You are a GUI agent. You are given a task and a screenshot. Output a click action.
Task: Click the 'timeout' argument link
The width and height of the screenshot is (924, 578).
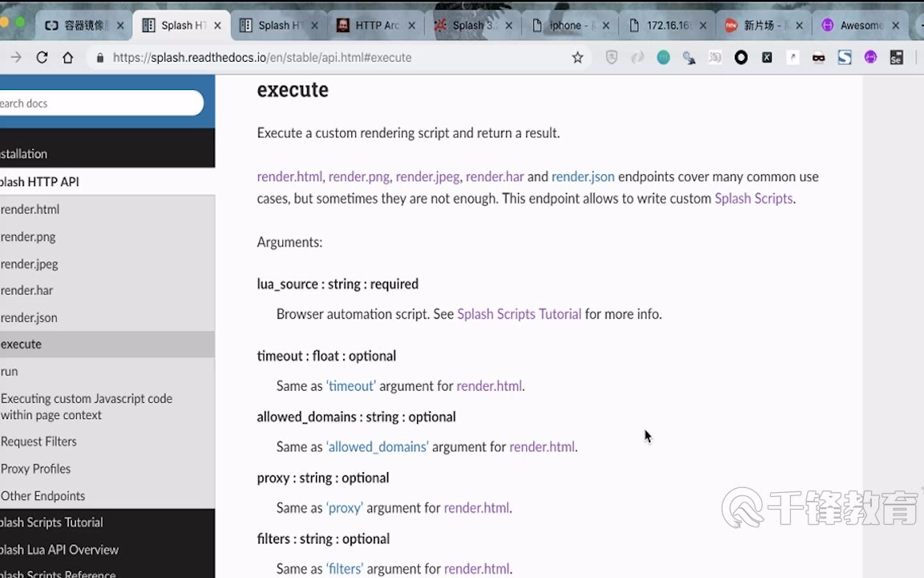click(351, 385)
